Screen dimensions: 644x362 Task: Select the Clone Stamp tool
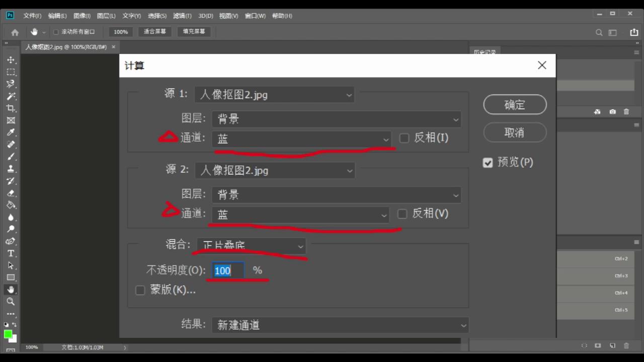[11, 168]
